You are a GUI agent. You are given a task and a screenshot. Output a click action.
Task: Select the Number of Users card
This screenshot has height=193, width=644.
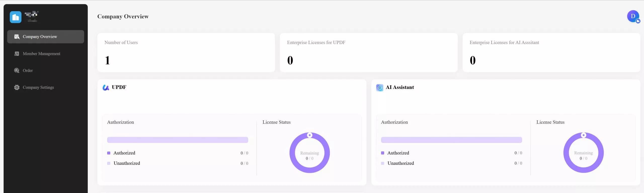click(186, 52)
